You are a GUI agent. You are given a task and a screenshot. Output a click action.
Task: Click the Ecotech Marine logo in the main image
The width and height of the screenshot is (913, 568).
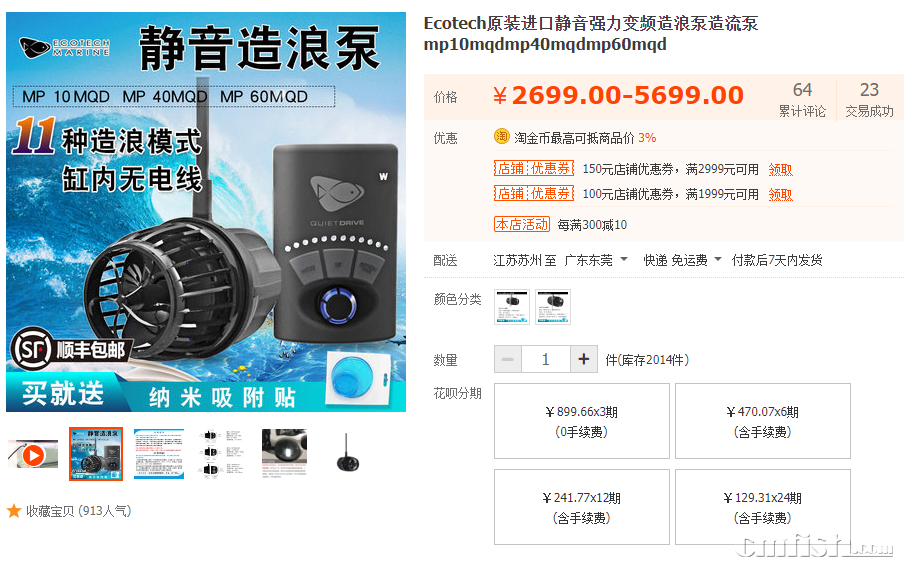64,47
